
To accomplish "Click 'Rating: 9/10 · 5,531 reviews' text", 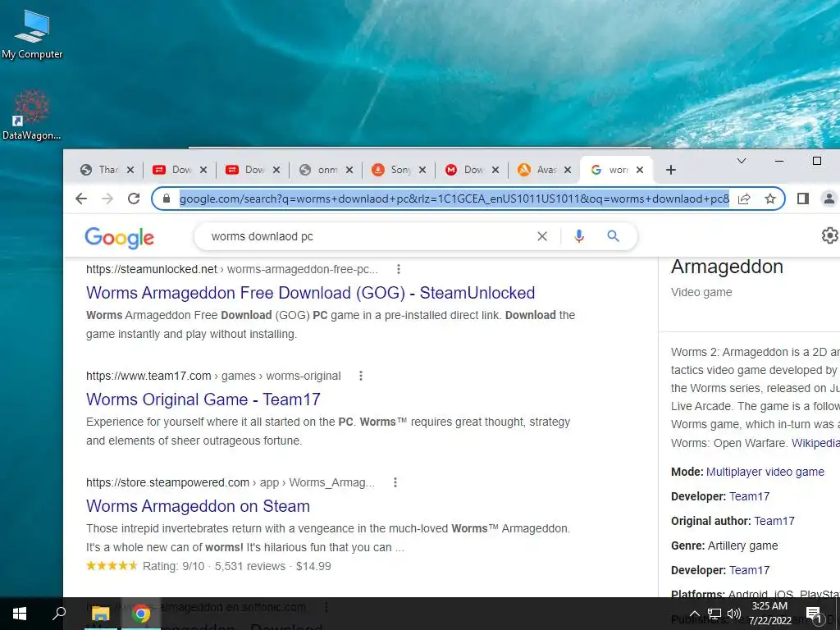I will [214, 566].
